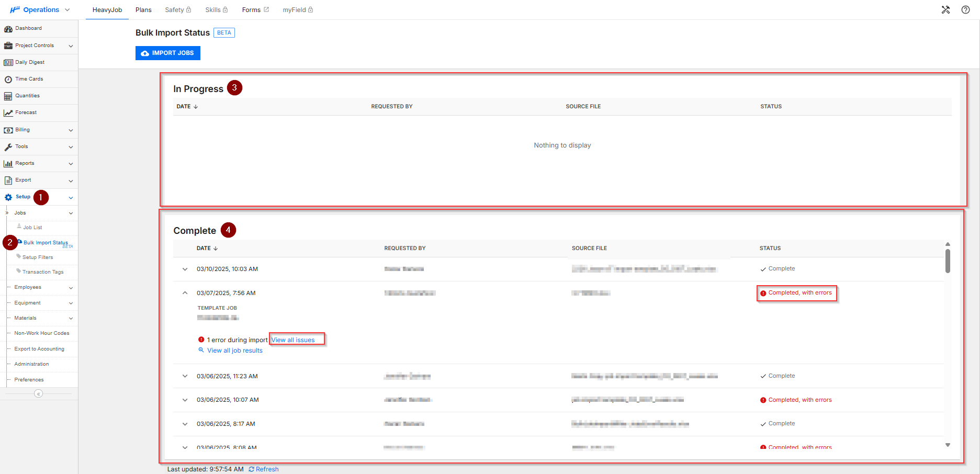Sort In Progress table by Date arrow
980x474 pixels.
pos(196,107)
